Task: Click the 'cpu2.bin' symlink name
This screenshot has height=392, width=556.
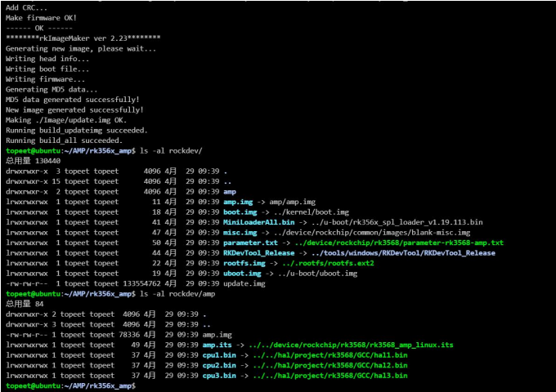Action: coord(219,365)
